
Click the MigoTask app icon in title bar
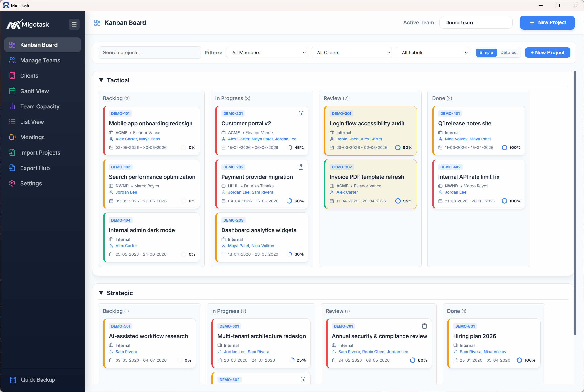click(6, 6)
